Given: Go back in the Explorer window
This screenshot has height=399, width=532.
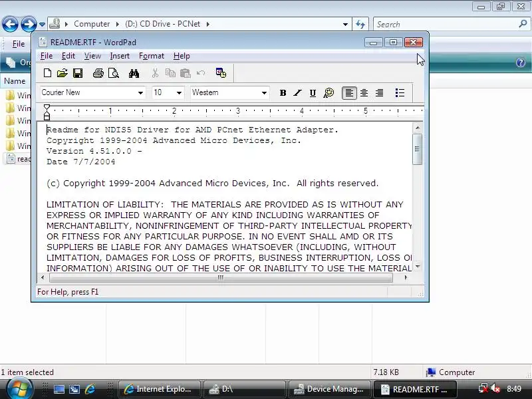Looking at the screenshot, I should [10, 24].
